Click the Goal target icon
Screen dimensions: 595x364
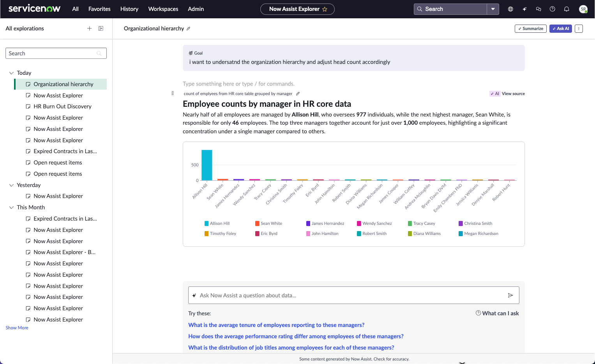click(191, 53)
